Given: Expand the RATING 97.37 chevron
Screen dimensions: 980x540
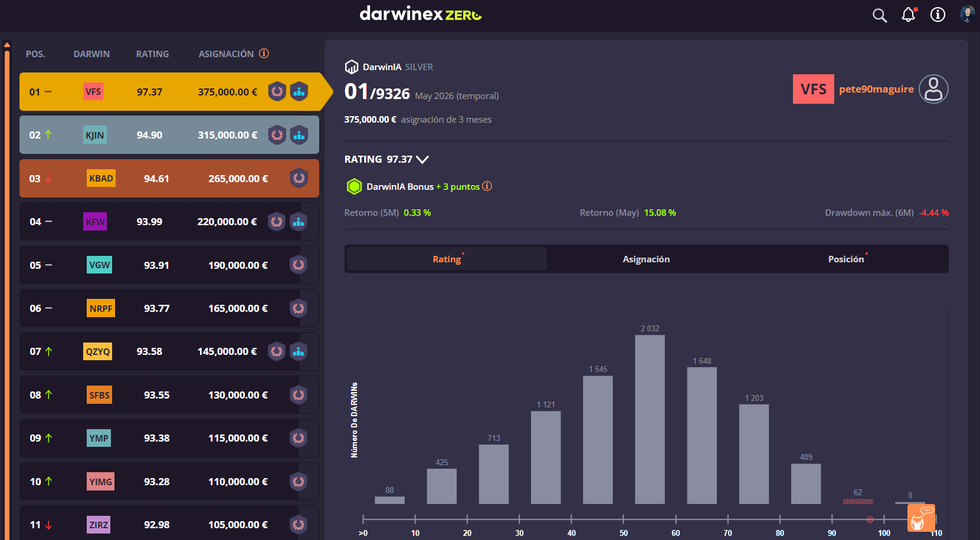Looking at the screenshot, I should click(422, 159).
